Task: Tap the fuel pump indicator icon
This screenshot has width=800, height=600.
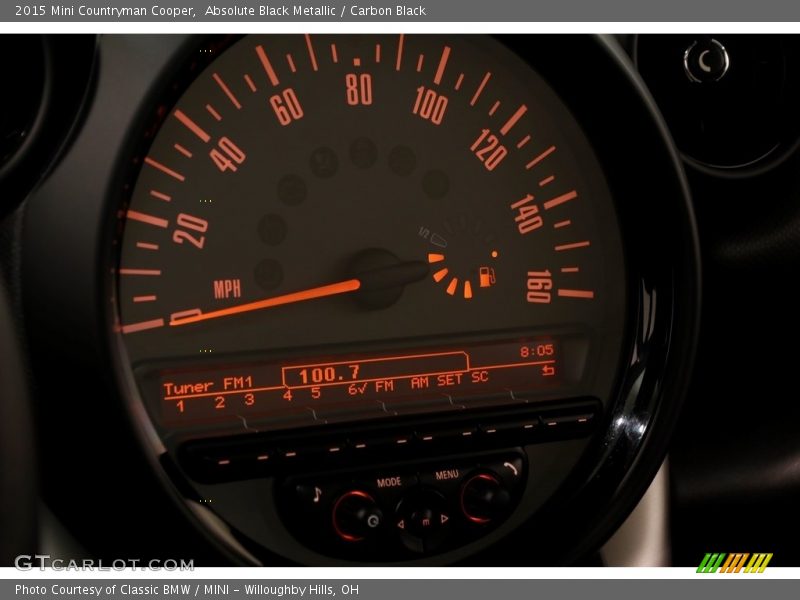Action: pos(487,277)
